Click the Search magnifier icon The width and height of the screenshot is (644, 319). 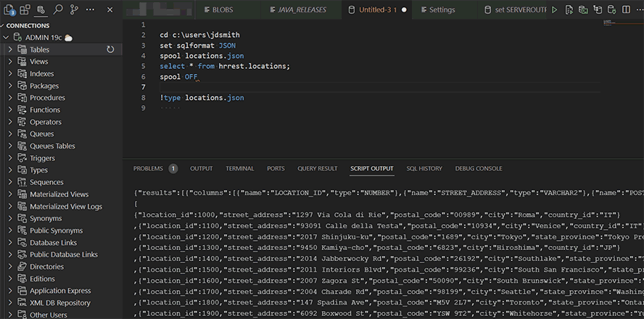(x=58, y=10)
